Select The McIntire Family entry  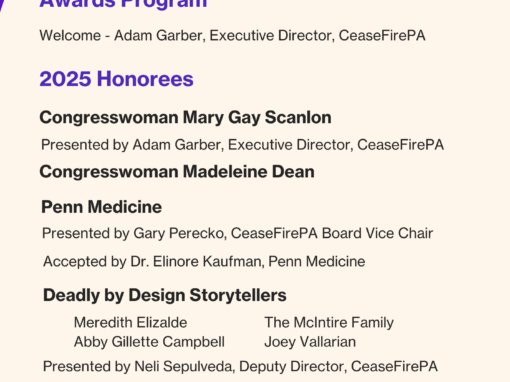(x=329, y=323)
